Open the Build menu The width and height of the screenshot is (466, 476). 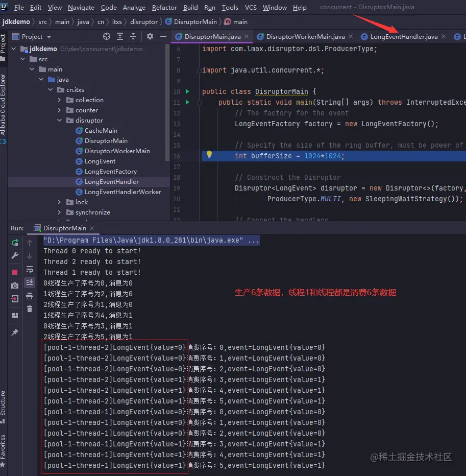pyautogui.click(x=190, y=7)
